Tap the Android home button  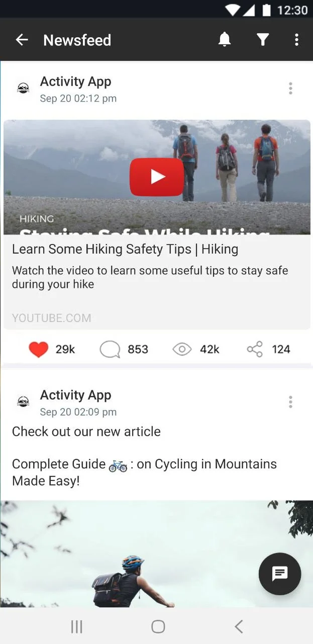(158, 626)
